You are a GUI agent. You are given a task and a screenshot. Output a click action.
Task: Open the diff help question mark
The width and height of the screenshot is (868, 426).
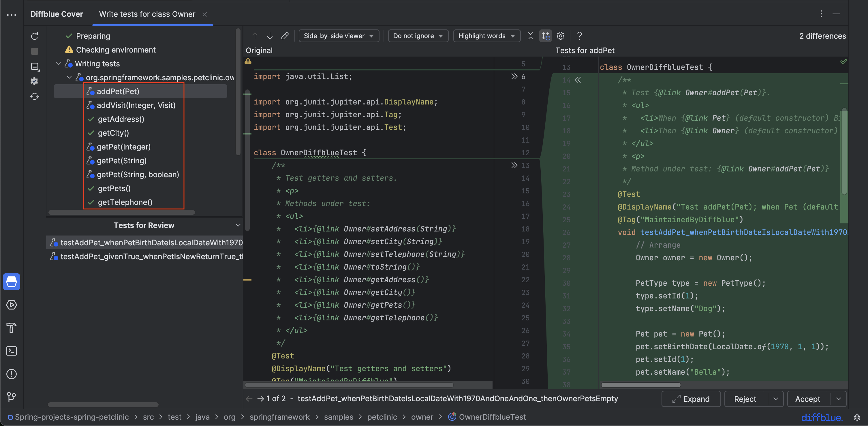pyautogui.click(x=579, y=36)
